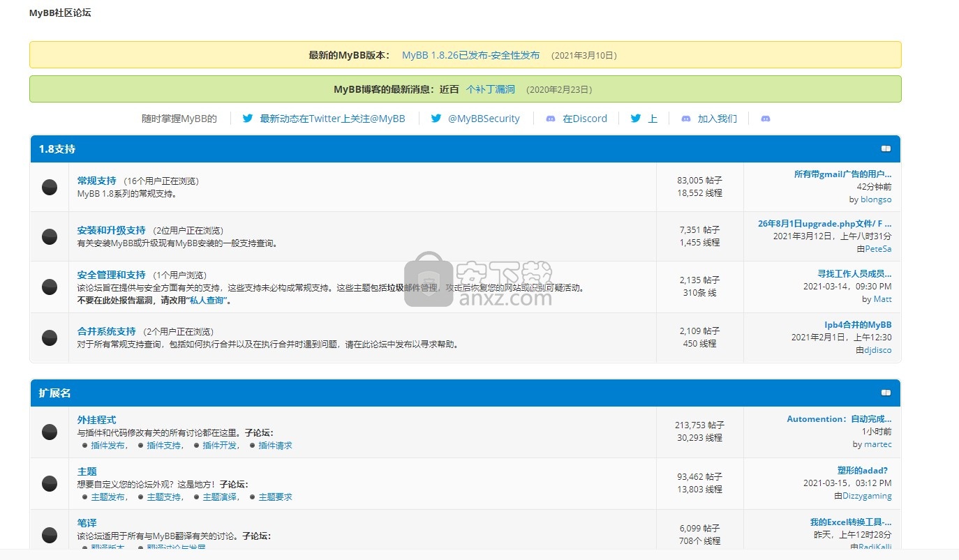Open the MyBB 1.8.26已发布-安全性发布 announcement
This screenshot has width=959, height=560.
tap(470, 55)
